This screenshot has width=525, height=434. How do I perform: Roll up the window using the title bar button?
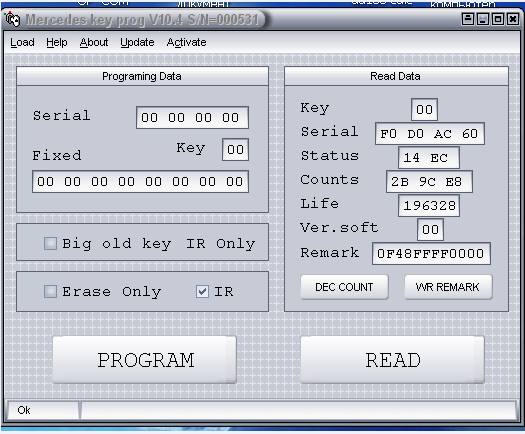coord(467,19)
